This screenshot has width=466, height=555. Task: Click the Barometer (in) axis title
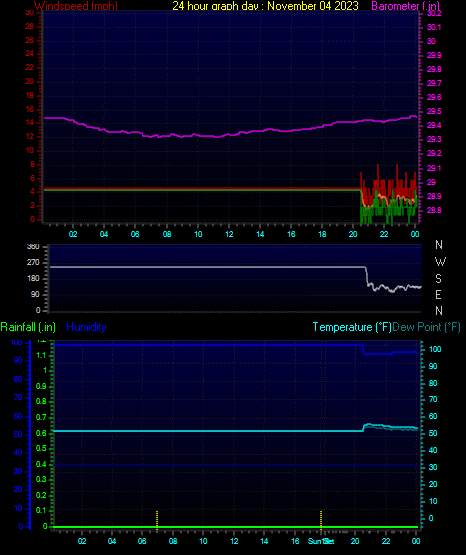point(405,6)
